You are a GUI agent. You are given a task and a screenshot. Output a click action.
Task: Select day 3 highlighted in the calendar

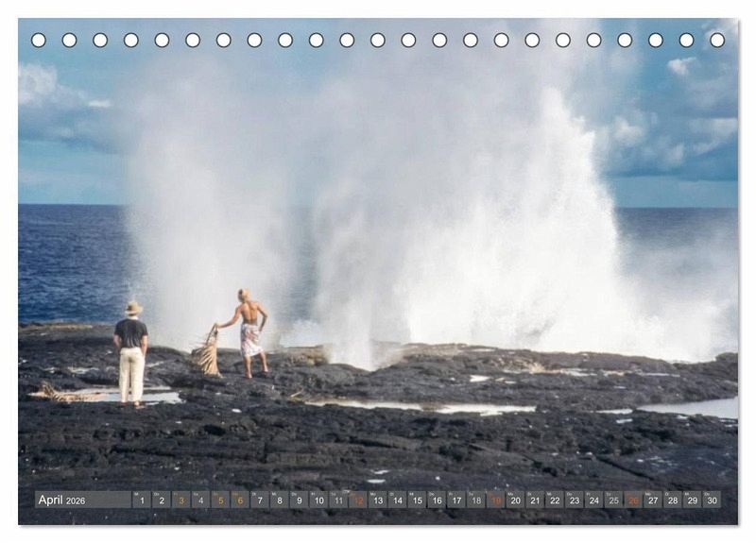click(181, 501)
